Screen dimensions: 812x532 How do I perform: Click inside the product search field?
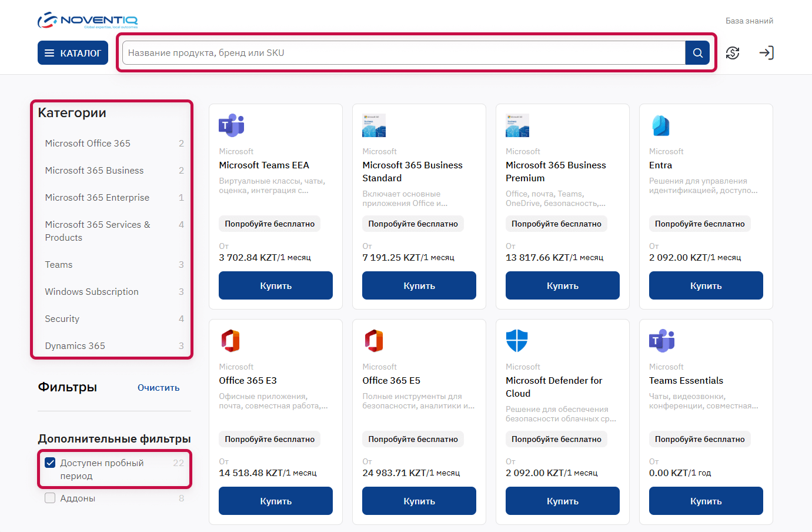coord(353,52)
